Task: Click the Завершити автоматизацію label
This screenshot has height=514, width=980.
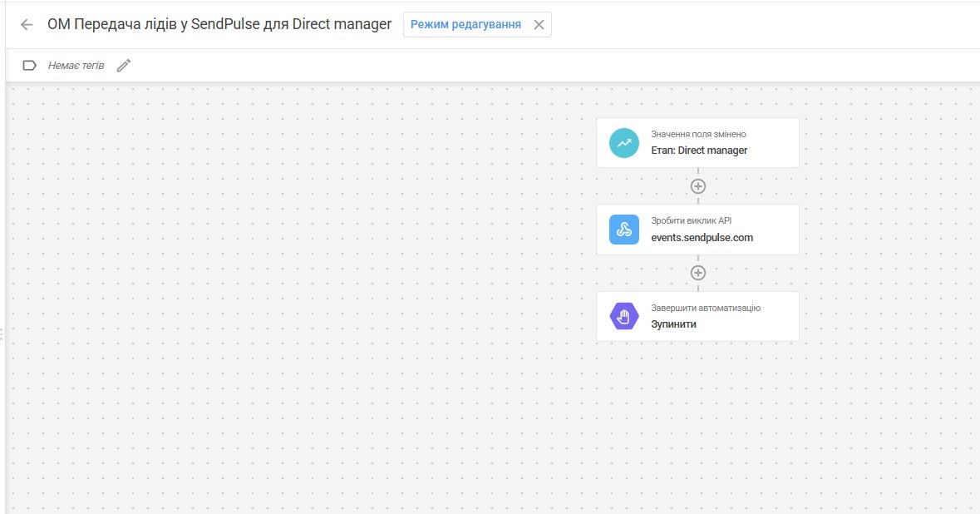Action: point(706,308)
